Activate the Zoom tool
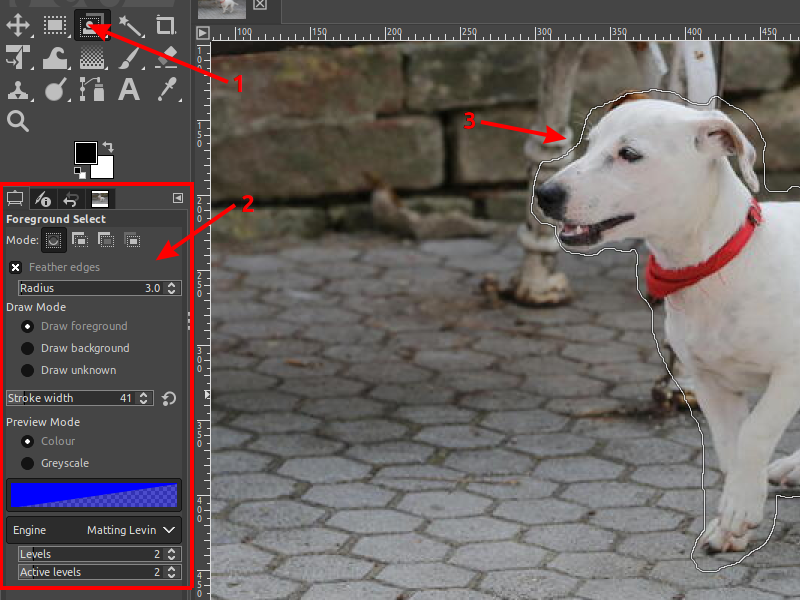The height and width of the screenshot is (600, 800). (18, 120)
